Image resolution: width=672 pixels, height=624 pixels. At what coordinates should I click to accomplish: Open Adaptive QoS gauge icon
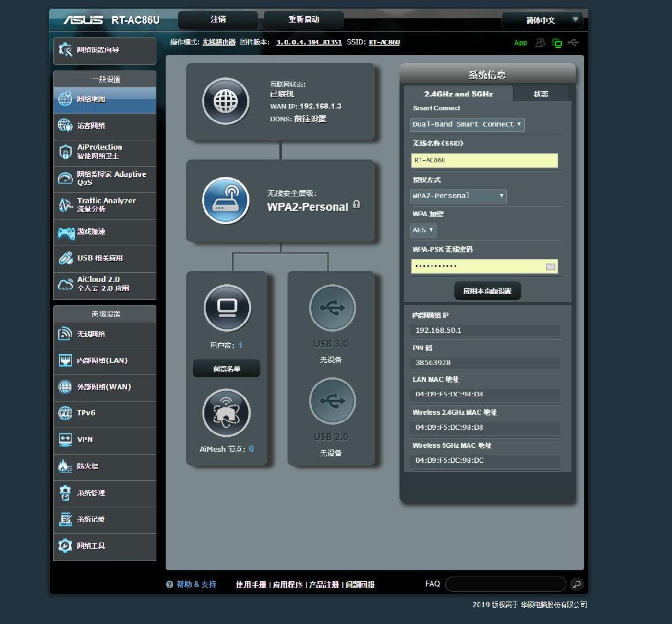pos(65,178)
